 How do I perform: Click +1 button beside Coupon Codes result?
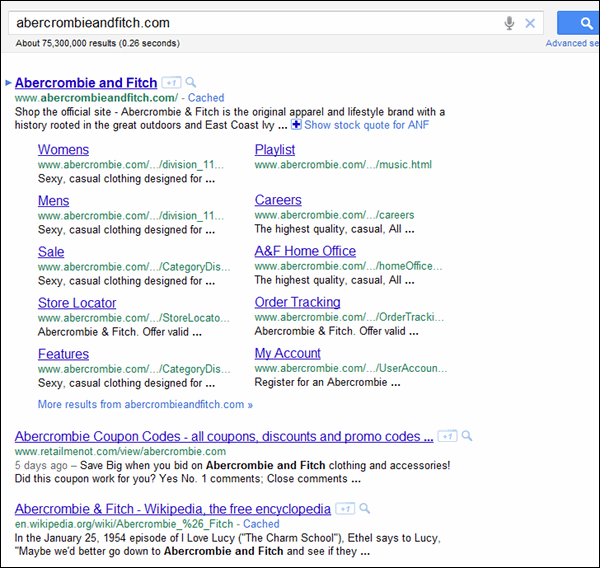point(447,436)
